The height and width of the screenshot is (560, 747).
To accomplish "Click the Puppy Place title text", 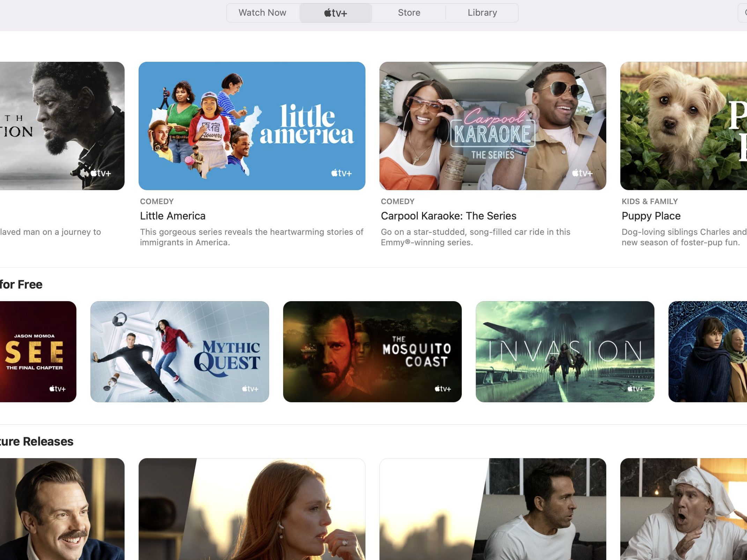I will coord(651,216).
